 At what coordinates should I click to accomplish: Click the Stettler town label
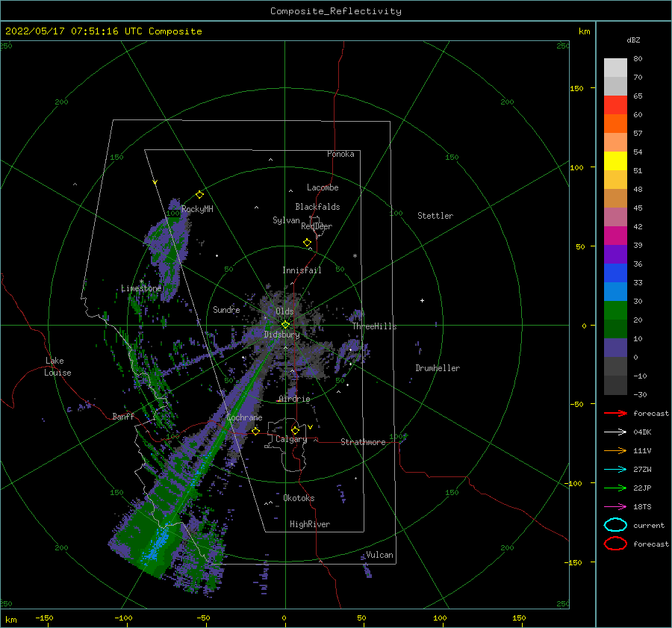(x=435, y=216)
